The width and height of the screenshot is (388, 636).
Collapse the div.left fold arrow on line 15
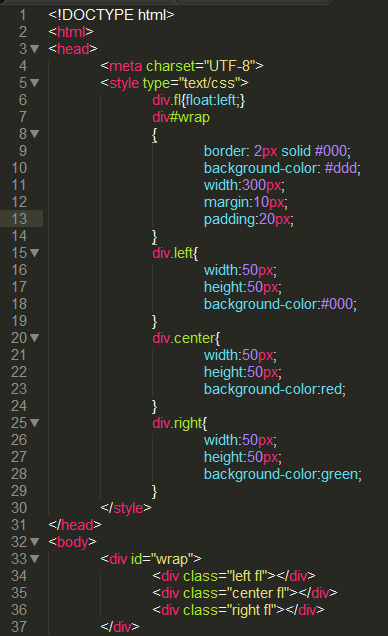35,253
